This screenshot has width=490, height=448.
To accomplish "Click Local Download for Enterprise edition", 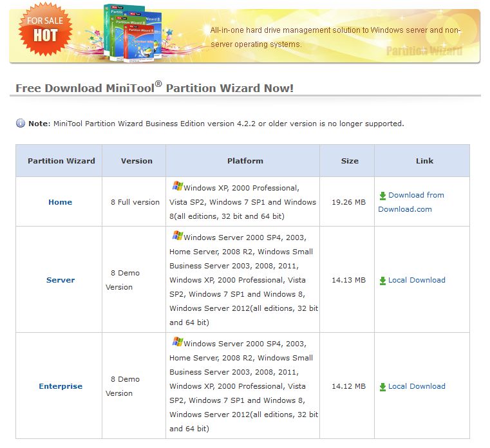I will click(x=417, y=386).
